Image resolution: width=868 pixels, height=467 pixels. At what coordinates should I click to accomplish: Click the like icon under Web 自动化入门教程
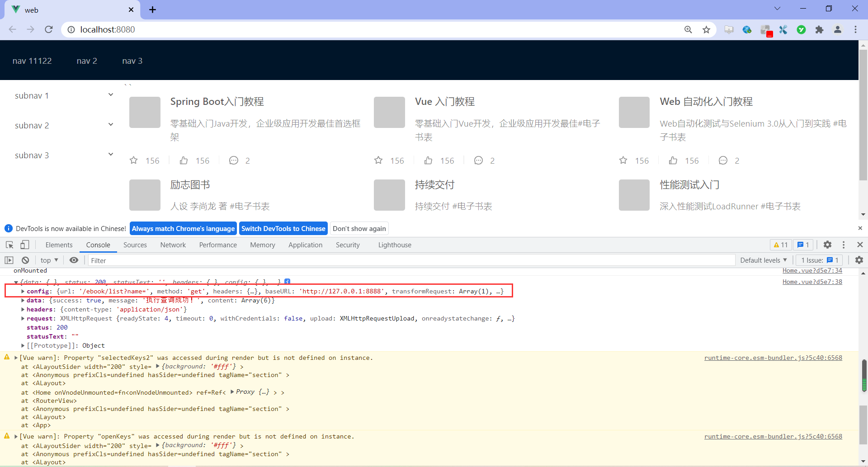(x=673, y=160)
